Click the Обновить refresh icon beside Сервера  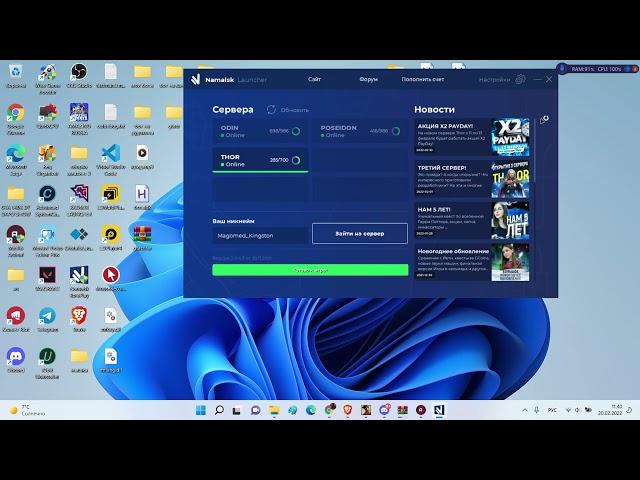coord(271,110)
